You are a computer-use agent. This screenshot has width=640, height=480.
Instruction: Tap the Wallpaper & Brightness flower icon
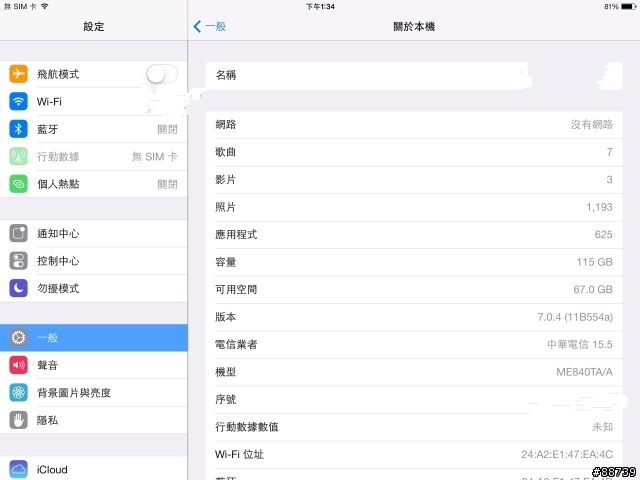coord(18,393)
